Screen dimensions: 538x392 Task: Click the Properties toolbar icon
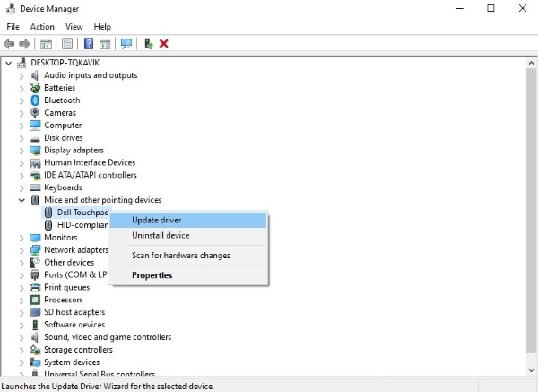[x=66, y=43]
